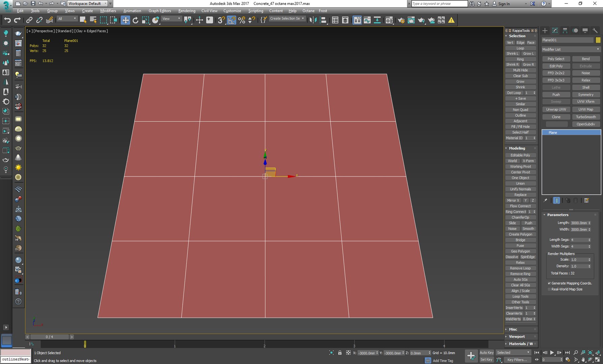This screenshot has width=603, height=364.
Task: Open Select by Name list icon
Action: (93, 20)
